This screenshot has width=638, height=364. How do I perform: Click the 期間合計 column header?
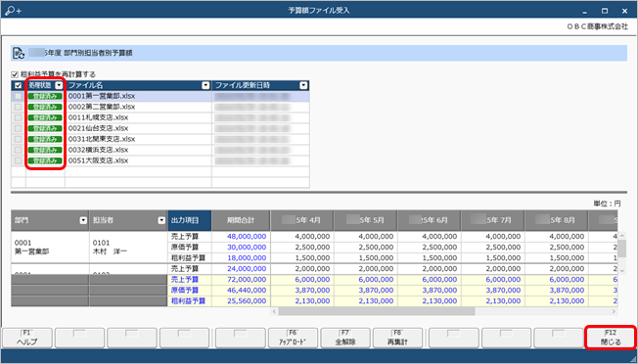click(x=241, y=220)
